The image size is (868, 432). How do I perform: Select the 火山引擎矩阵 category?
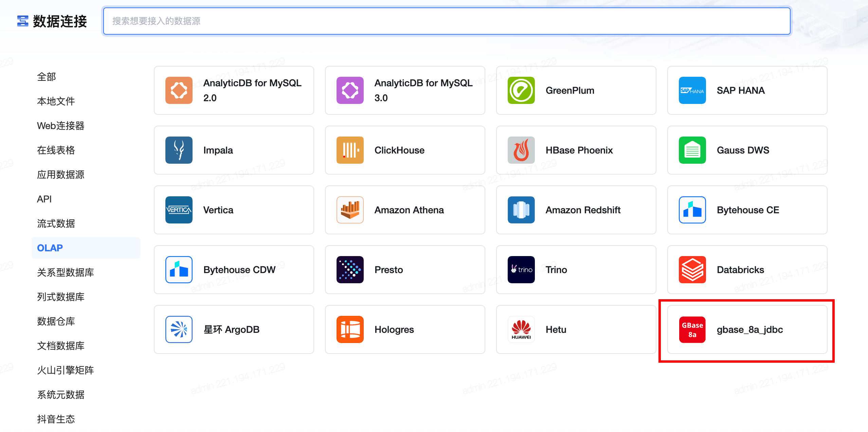[x=86, y=370]
